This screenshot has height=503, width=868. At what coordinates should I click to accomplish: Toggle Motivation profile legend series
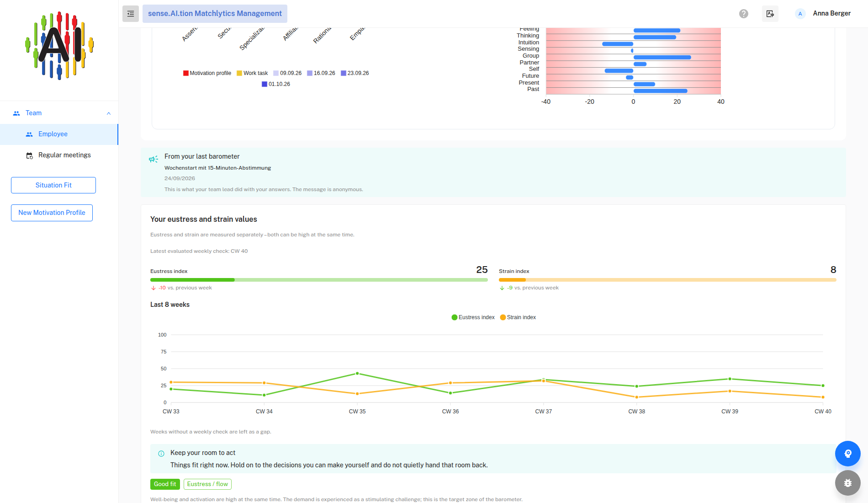[x=207, y=73]
